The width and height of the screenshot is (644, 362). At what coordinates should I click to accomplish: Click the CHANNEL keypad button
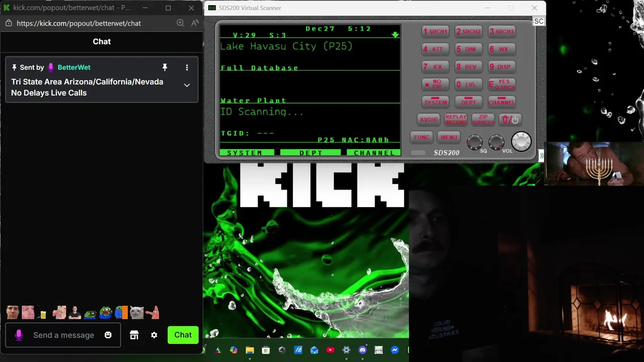[502, 102]
